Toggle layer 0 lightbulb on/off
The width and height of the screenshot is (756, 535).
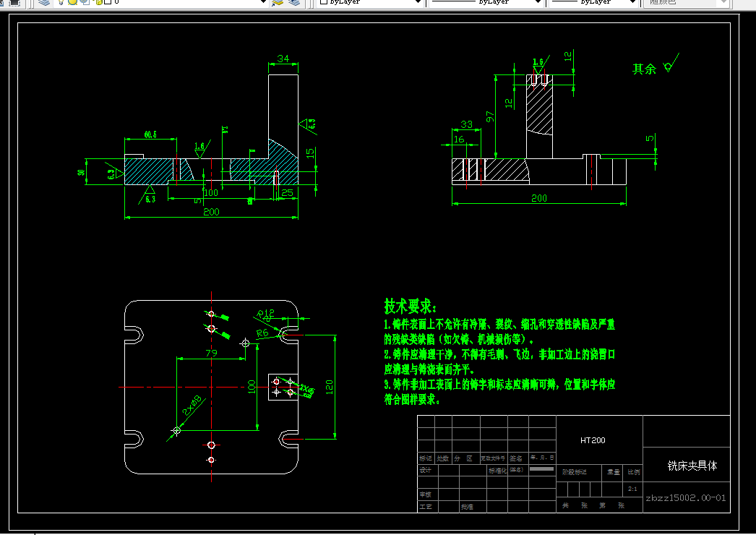[61, 2]
